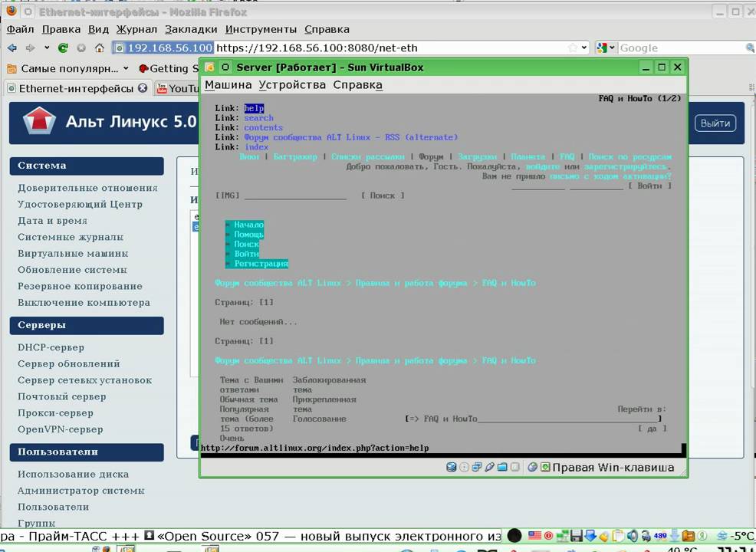Click the bookmark star in address bar
Image resolution: width=756 pixels, height=552 pixels.
573,48
